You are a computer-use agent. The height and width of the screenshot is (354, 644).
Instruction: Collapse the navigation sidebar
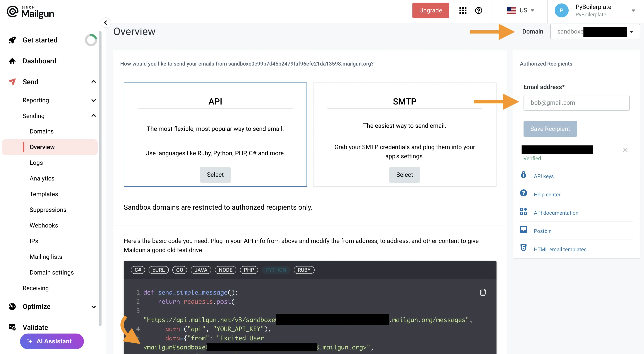(106, 22)
